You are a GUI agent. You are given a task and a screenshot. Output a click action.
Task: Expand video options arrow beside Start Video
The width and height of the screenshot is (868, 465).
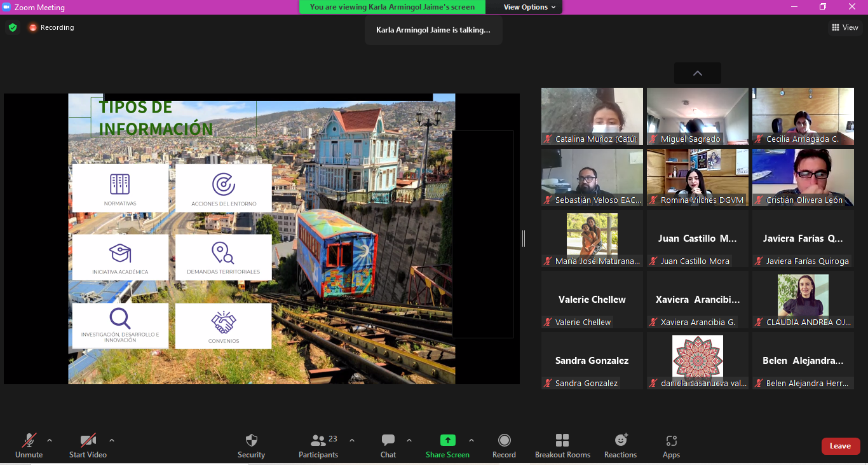pos(112,440)
